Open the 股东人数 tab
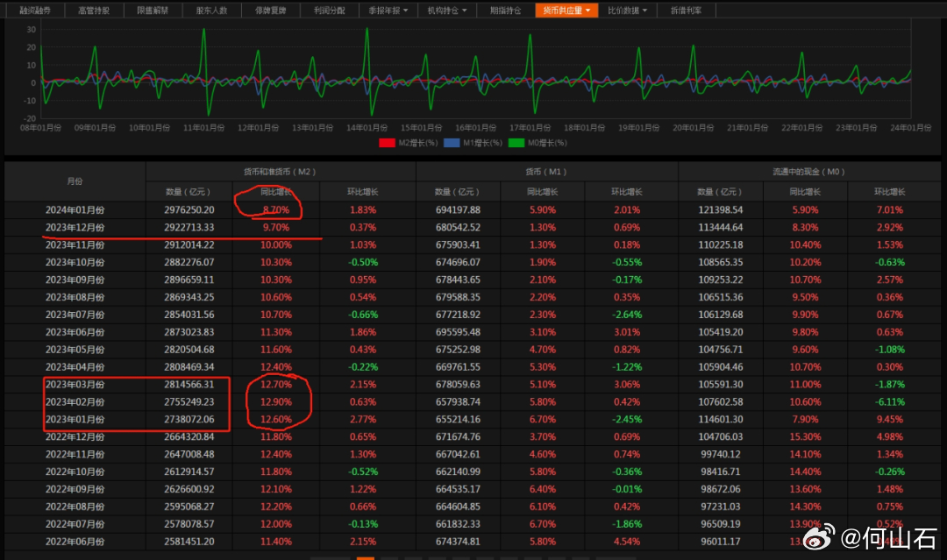 click(x=212, y=11)
